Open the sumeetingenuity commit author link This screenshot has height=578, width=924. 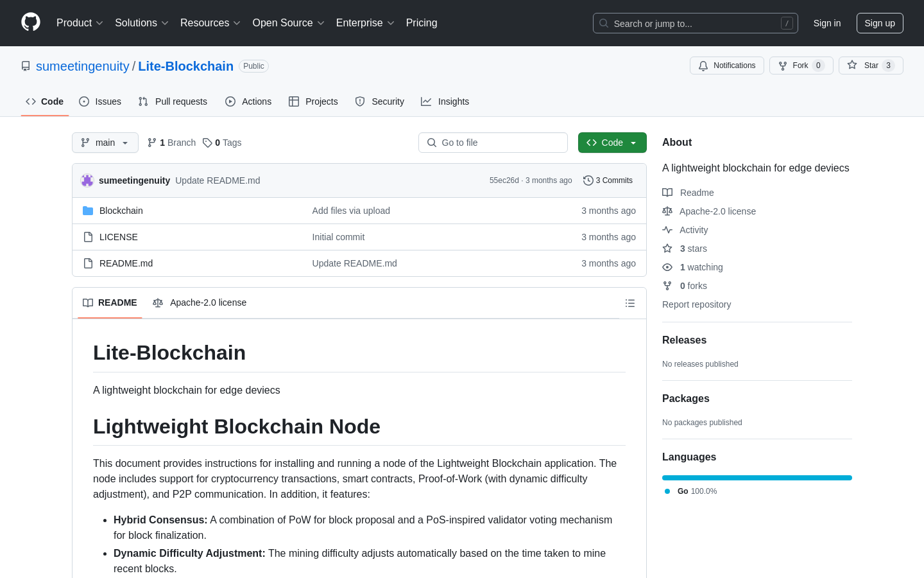coord(134,180)
